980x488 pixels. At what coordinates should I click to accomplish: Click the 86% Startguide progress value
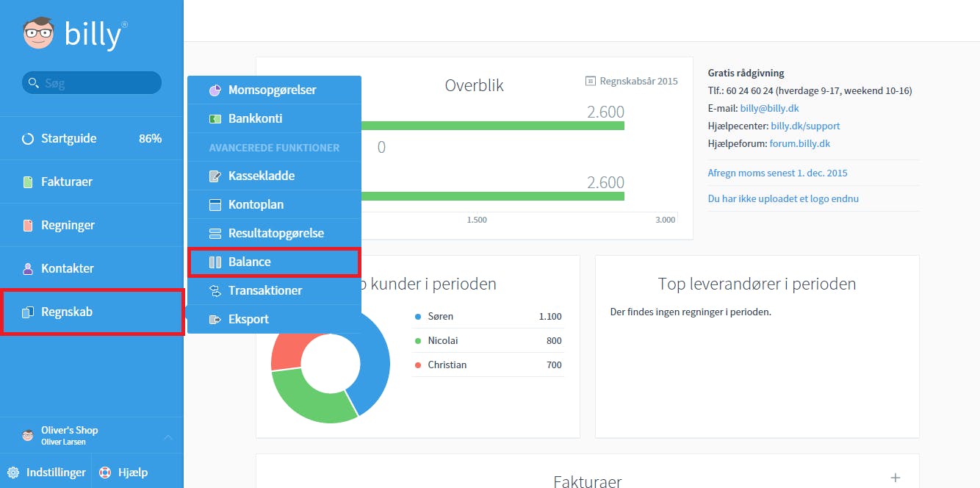(x=150, y=139)
